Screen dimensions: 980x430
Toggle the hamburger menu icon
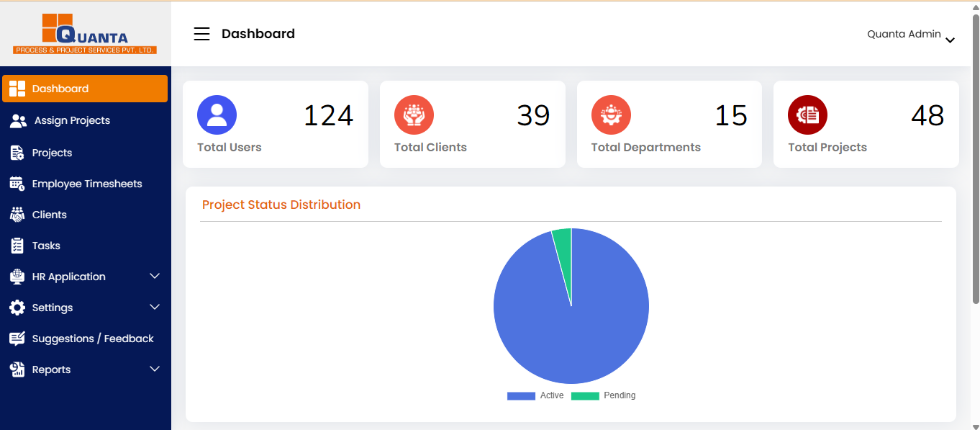coord(202,34)
